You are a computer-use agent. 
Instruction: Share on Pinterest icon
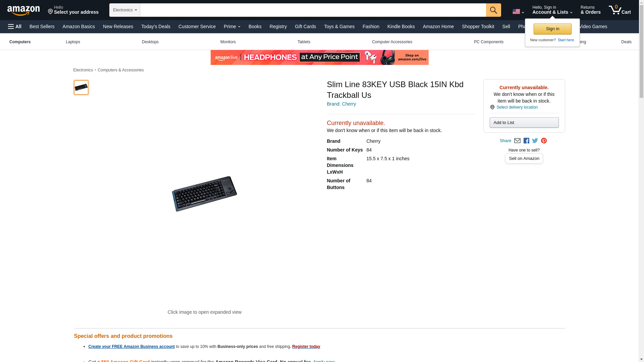pyautogui.click(x=544, y=141)
